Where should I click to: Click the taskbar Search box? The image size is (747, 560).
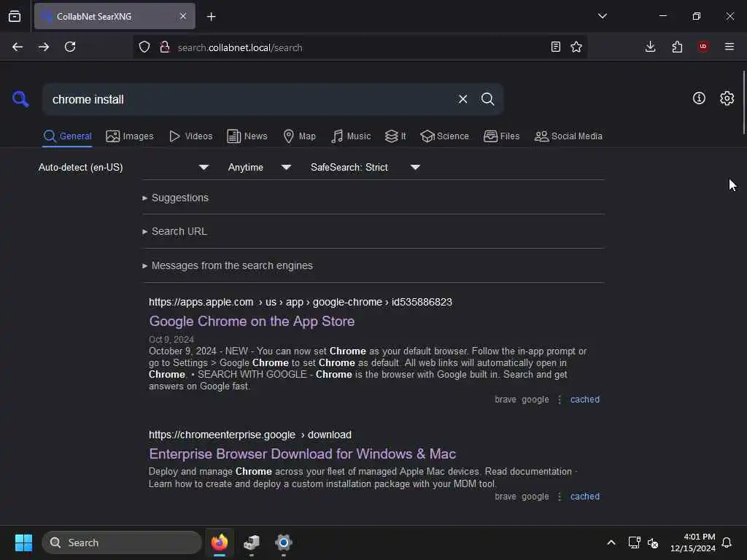pos(122,542)
